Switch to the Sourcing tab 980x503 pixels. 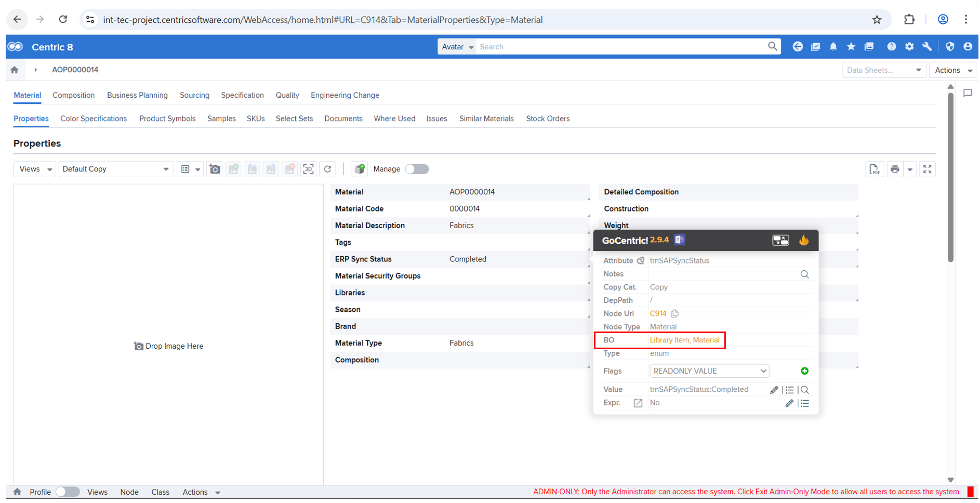click(194, 95)
